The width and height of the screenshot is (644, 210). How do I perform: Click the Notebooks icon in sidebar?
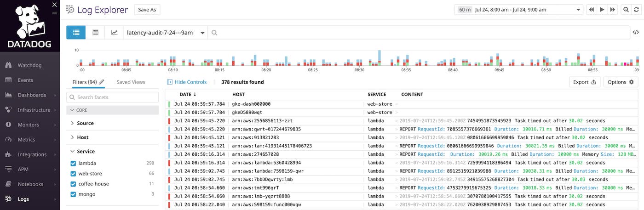pos(8,184)
